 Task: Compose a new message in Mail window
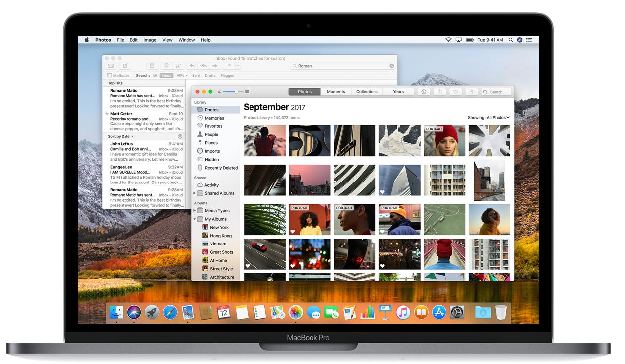point(125,66)
